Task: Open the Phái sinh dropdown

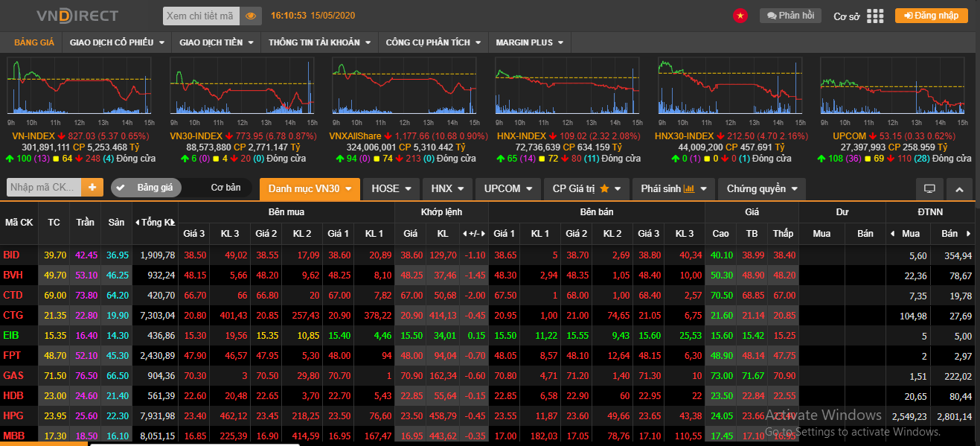Action: tap(673, 188)
